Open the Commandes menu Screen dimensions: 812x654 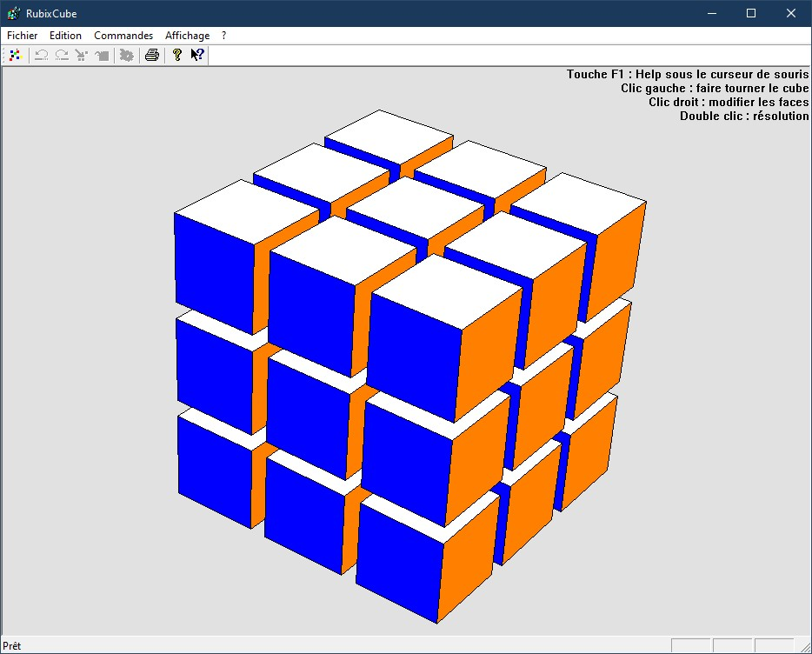point(123,36)
